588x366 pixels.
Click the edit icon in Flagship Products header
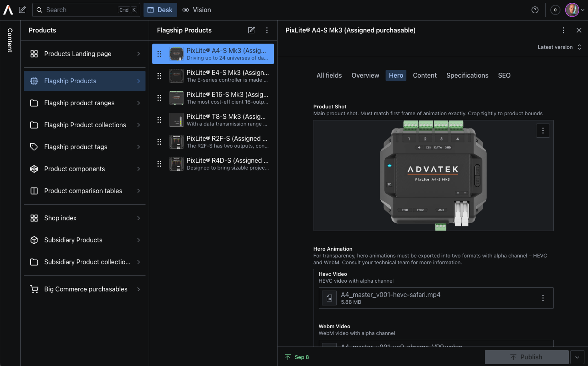coord(251,30)
